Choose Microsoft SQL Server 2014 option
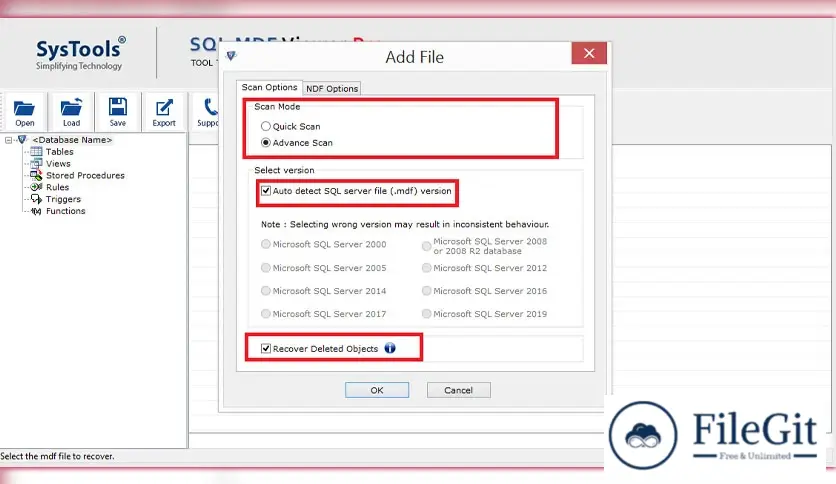Image resolution: width=836 pixels, height=484 pixels. click(x=266, y=291)
